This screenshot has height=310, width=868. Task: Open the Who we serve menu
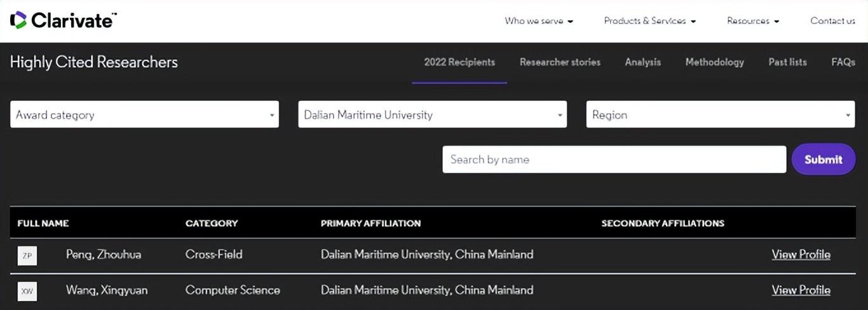click(539, 21)
